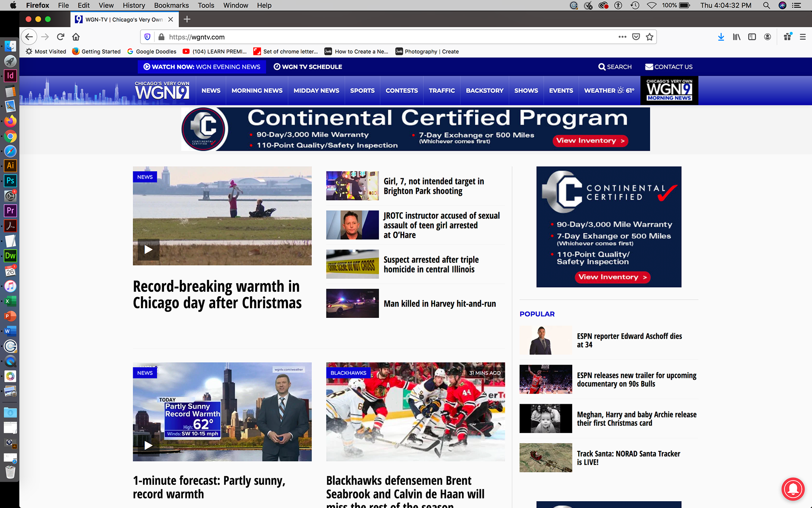Open Google Doodles bookmark
Image resolution: width=812 pixels, height=508 pixels.
(x=151, y=51)
